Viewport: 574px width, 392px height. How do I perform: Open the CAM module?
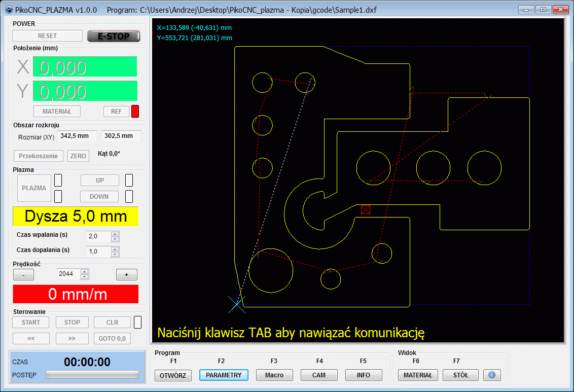tap(319, 375)
